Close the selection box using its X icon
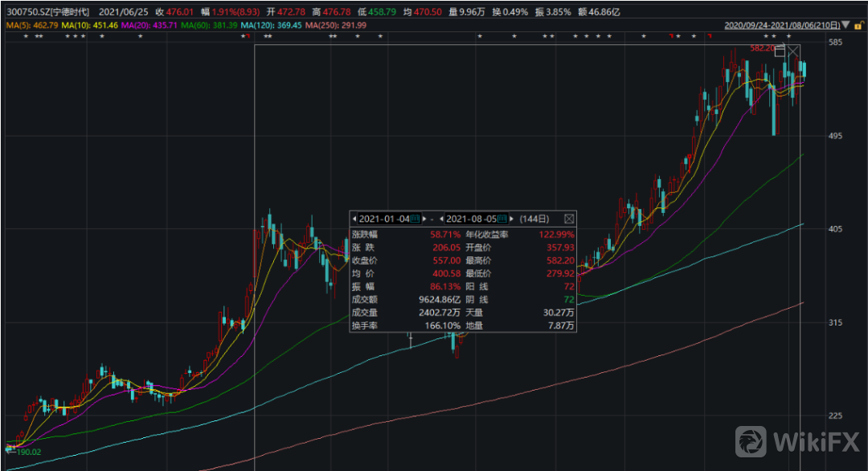The image size is (868, 471). click(x=794, y=52)
